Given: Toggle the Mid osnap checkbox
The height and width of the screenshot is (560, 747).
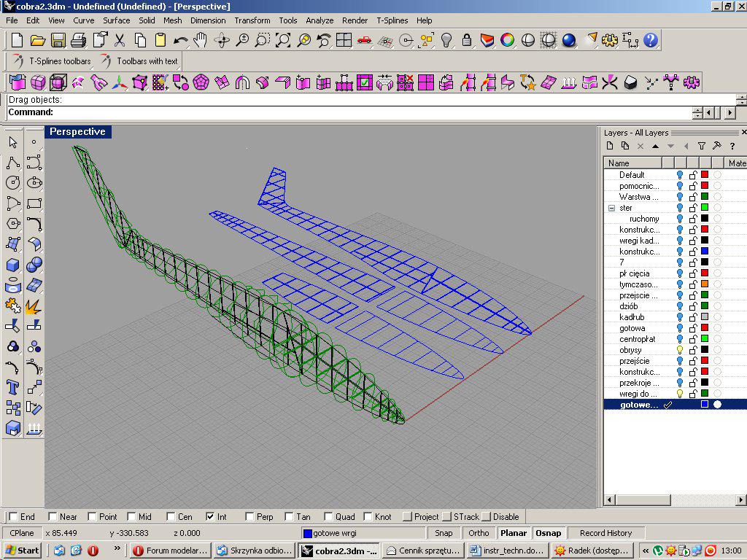Looking at the screenshot, I should pos(131,517).
